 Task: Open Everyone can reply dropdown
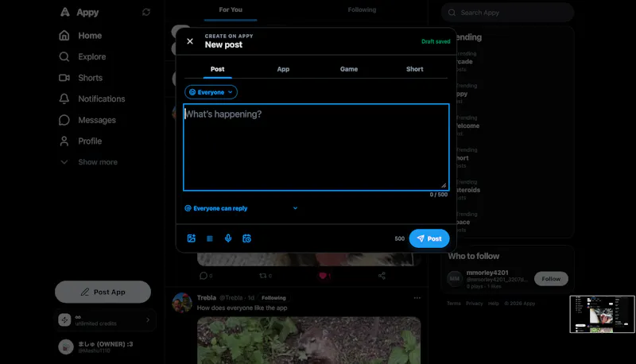coord(242,208)
